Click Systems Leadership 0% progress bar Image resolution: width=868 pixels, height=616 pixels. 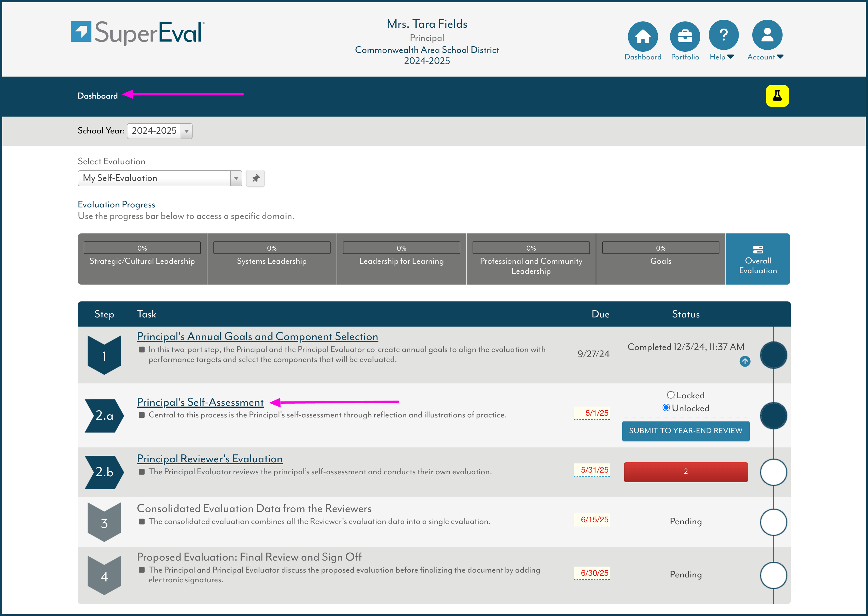tap(271, 248)
